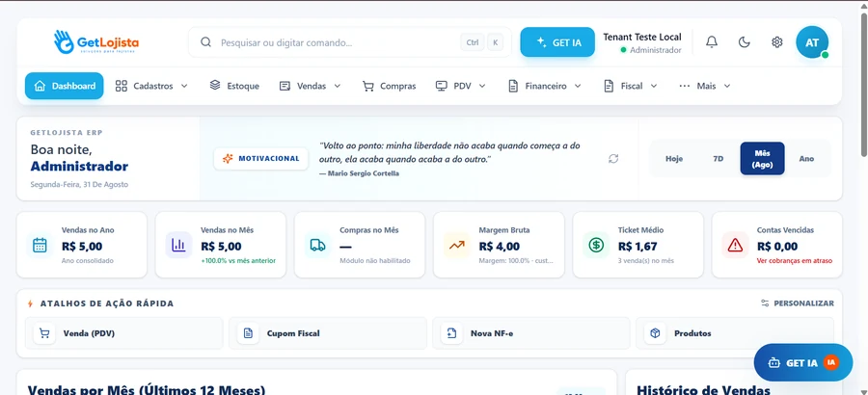The image size is (868, 395).
Task: Click the Dashboard home icon
Action: [40, 86]
